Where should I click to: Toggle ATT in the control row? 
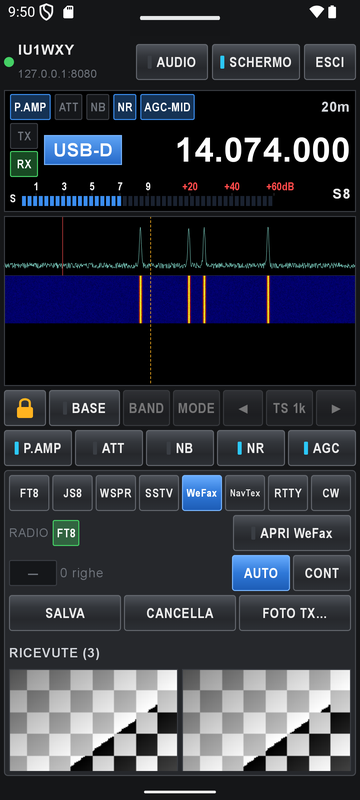pos(109,448)
